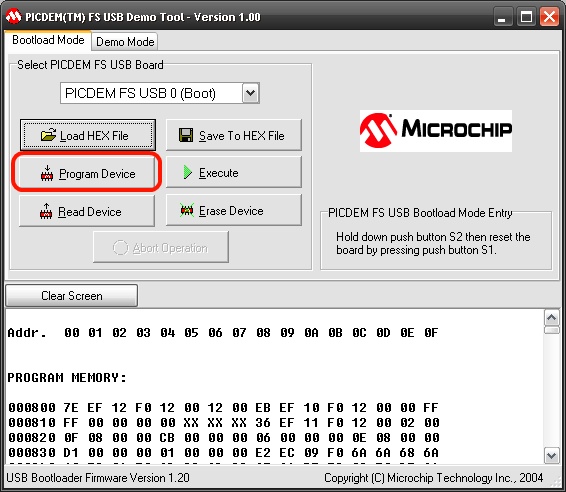Screen dimensions: 566x492
Task: Click the Load HEX File button label
Action: pyautogui.click(x=94, y=136)
